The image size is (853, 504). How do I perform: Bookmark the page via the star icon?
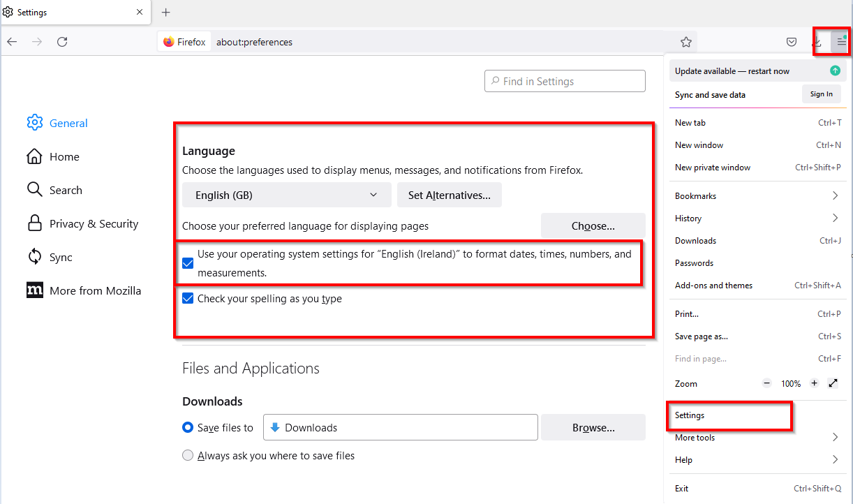[686, 41]
